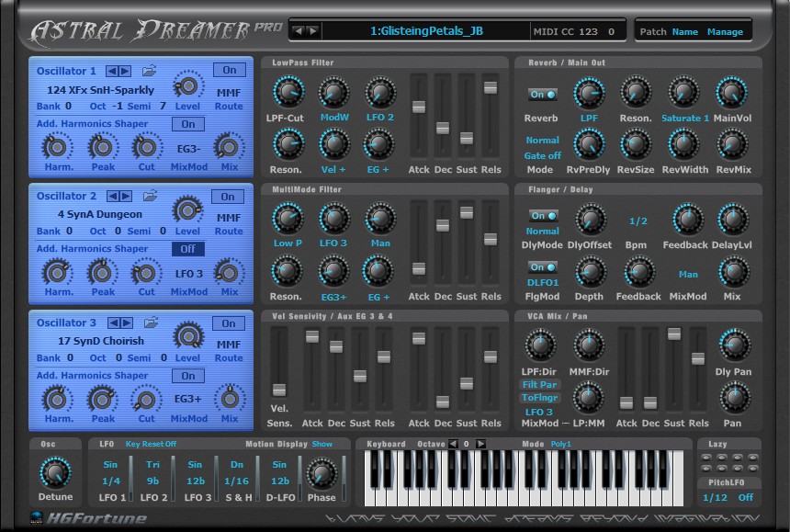Click the LPF-Cut knob in LowPass Filter
The width and height of the screenshot is (790, 532).
[288, 92]
